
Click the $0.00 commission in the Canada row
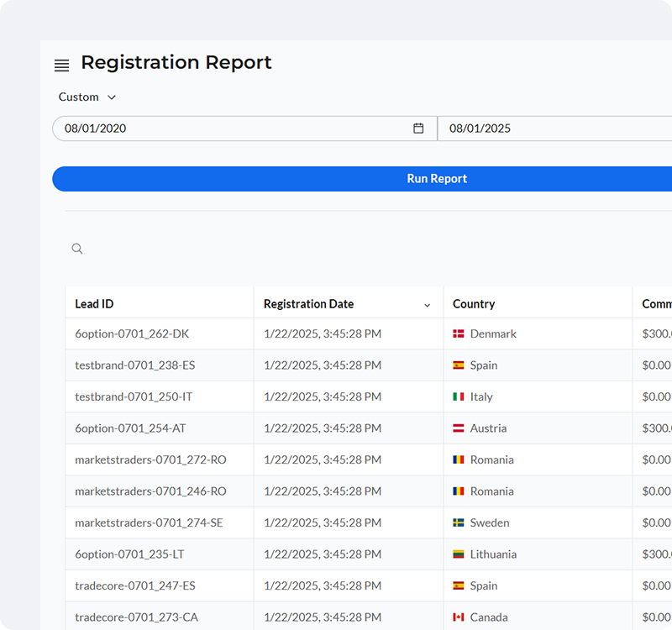(x=656, y=617)
